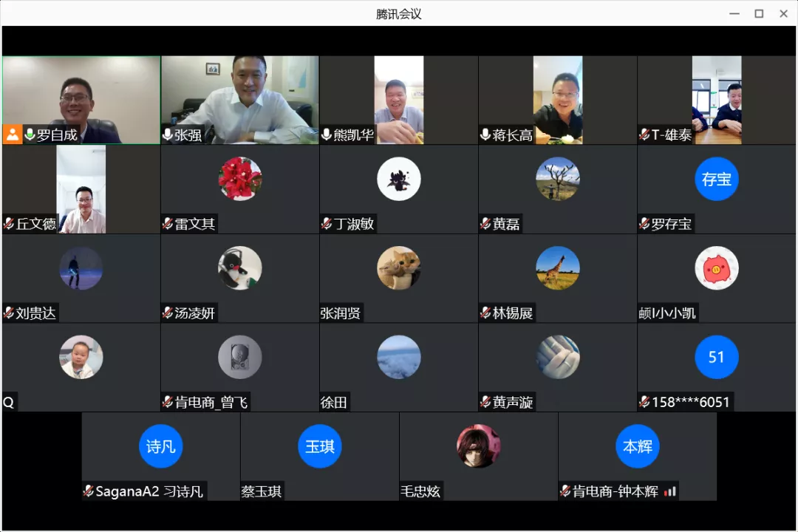The height and width of the screenshot is (532, 798).
Task: Click the phone number label 158****6051
Action: coord(691,402)
